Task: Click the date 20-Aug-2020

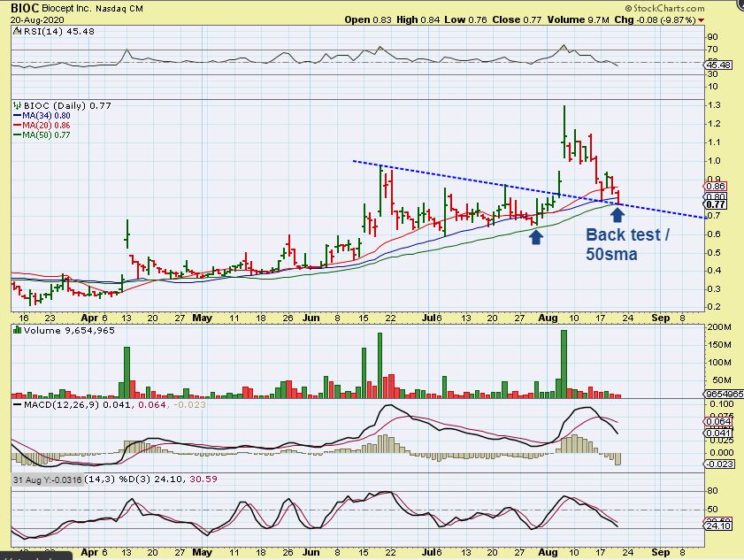Action: point(37,20)
